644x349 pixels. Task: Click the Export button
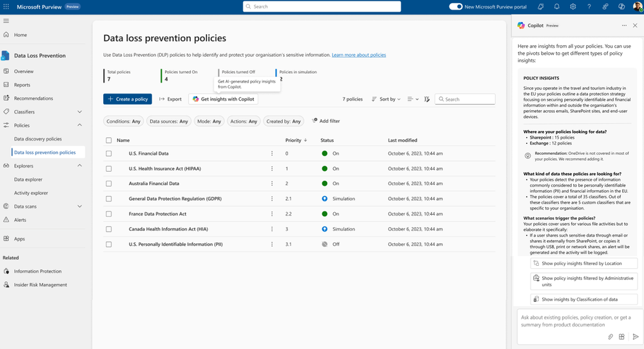[x=170, y=99]
